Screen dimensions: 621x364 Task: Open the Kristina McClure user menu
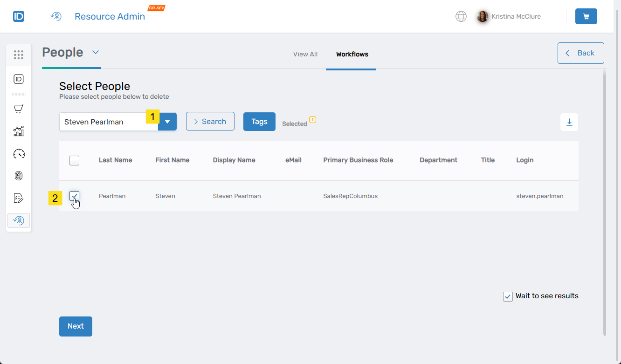(509, 16)
